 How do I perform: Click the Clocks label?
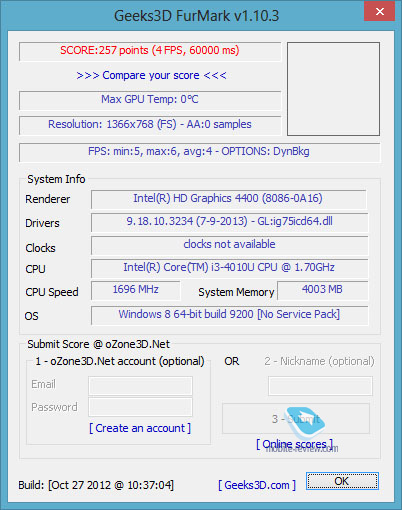tap(40, 248)
